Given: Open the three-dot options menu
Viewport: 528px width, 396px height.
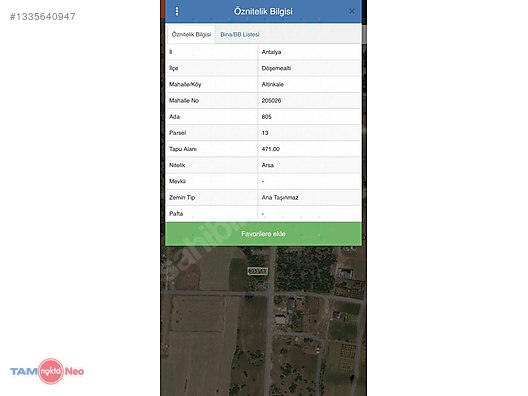Looking at the screenshot, I should [177, 11].
